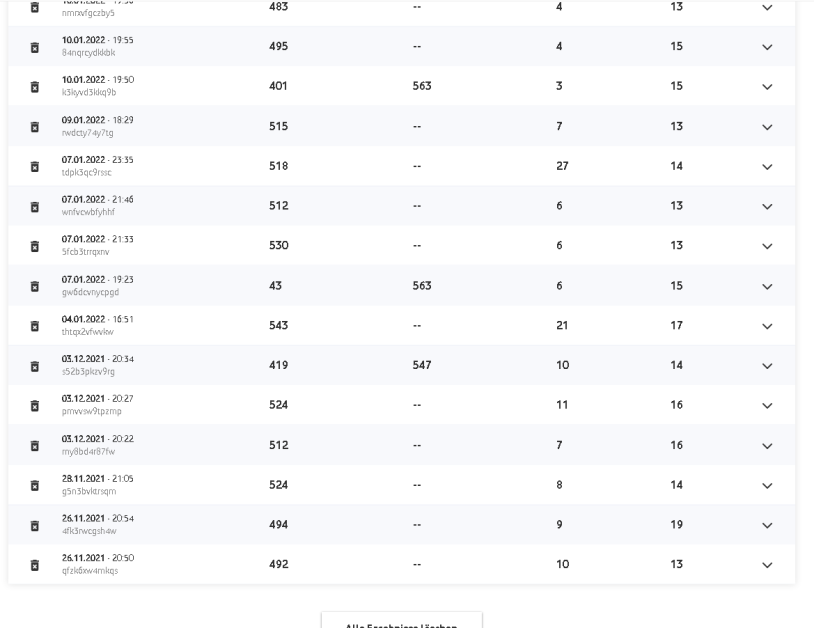Click the 03.12.2021 20:22 date entry
The height and width of the screenshot is (628, 814).
98,439
